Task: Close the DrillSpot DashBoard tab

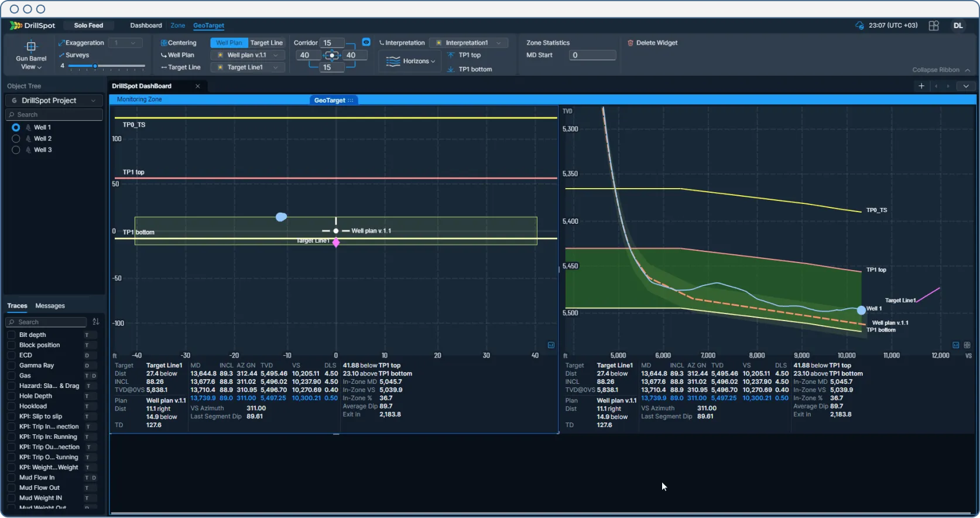Action: click(x=198, y=86)
